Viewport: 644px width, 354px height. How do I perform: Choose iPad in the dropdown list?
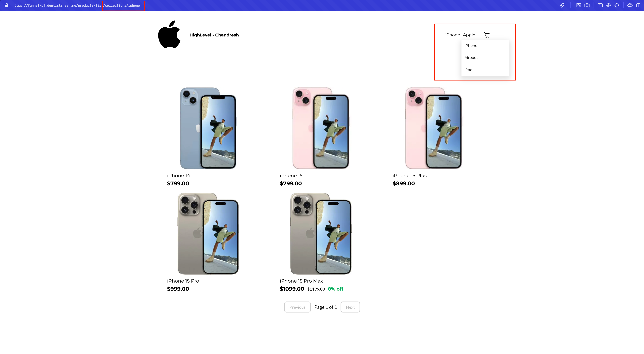(468, 70)
